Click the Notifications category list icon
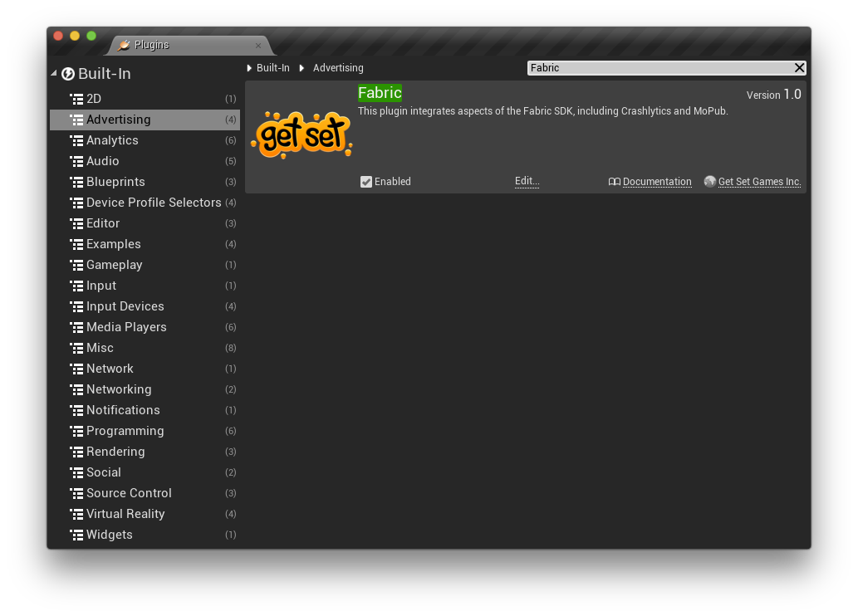858x616 pixels. [76, 411]
